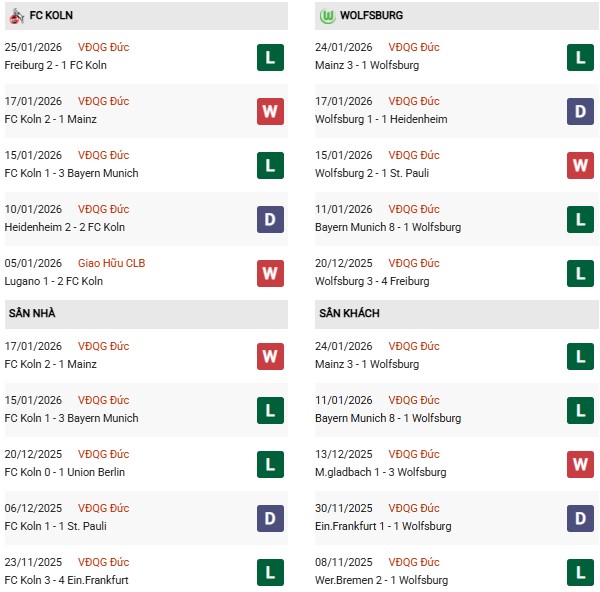Click VĐQG Đức link dated 20/12/2025 under Wolfsburg

(x=415, y=263)
